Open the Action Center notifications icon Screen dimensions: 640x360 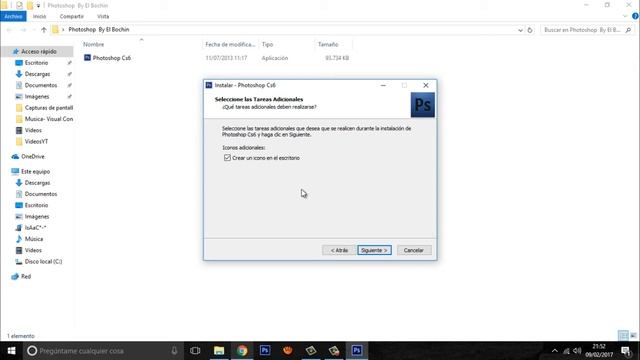point(626,351)
